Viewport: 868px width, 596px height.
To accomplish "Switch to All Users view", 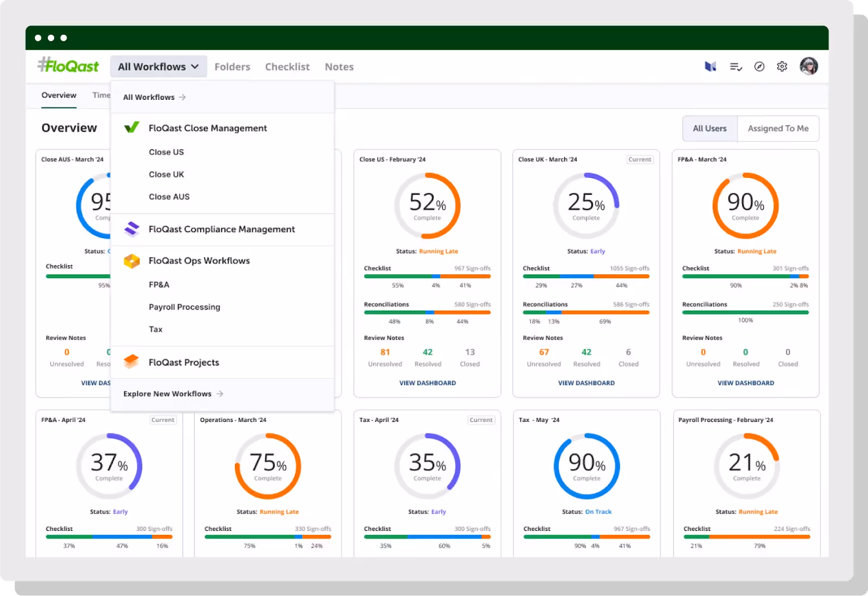I will [709, 129].
